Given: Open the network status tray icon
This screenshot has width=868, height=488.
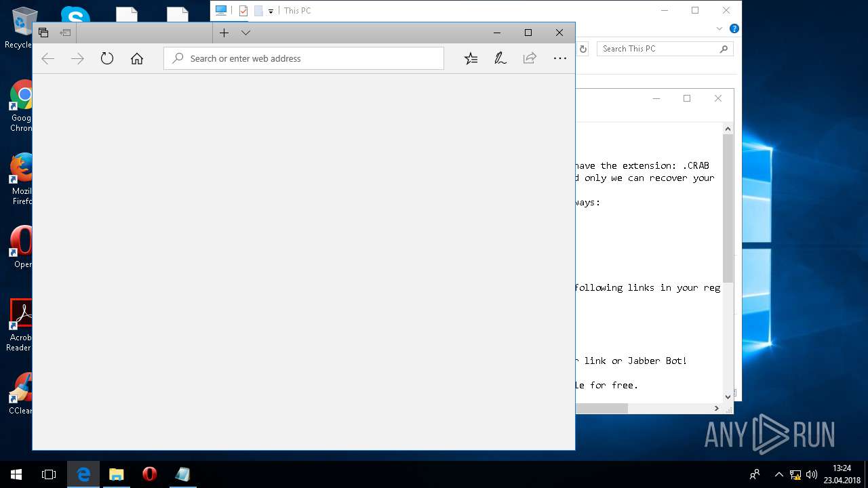Looking at the screenshot, I should click(x=795, y=474).
